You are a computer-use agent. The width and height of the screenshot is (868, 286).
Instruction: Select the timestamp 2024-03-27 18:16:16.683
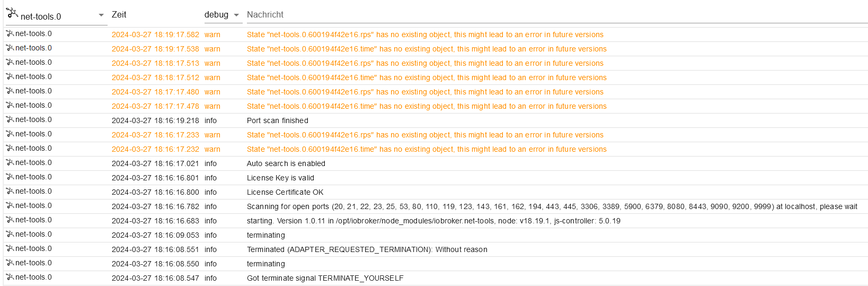click(x=155, y=221)
